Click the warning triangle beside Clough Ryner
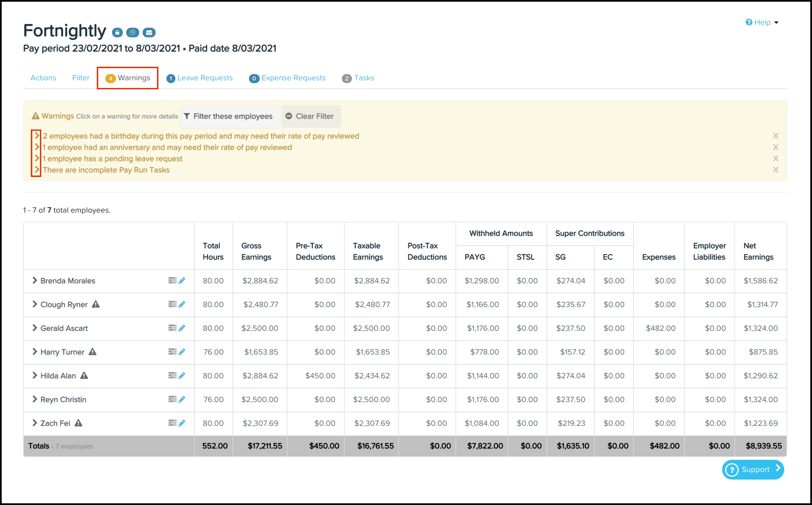The image size is (812, 505). tap(96, 304)
